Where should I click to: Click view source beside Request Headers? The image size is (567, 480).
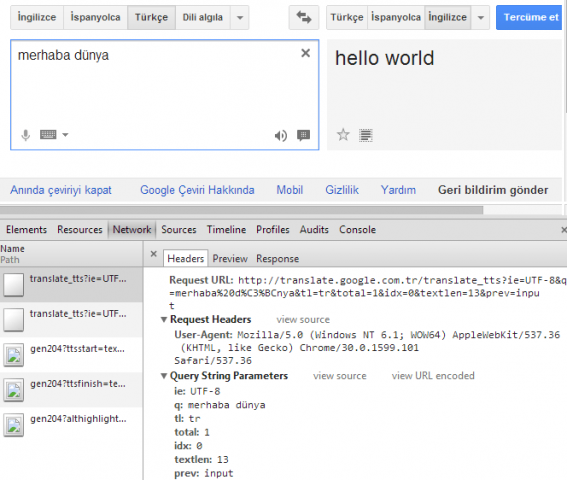[303, 320]
